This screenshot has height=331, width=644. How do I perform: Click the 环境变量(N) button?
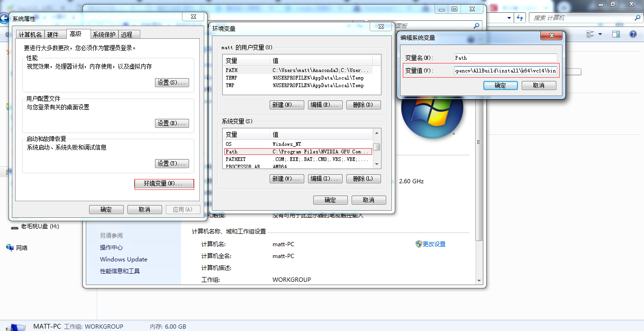164,184
